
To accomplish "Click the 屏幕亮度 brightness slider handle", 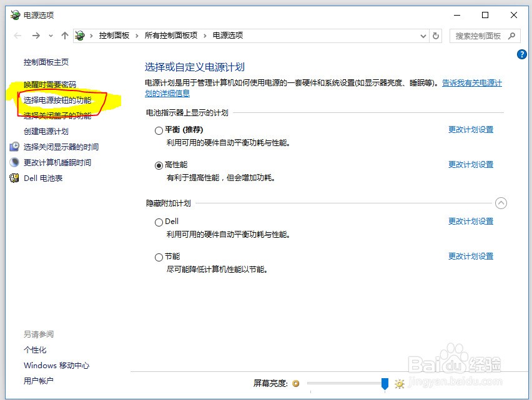I will (x=385, y=383).
